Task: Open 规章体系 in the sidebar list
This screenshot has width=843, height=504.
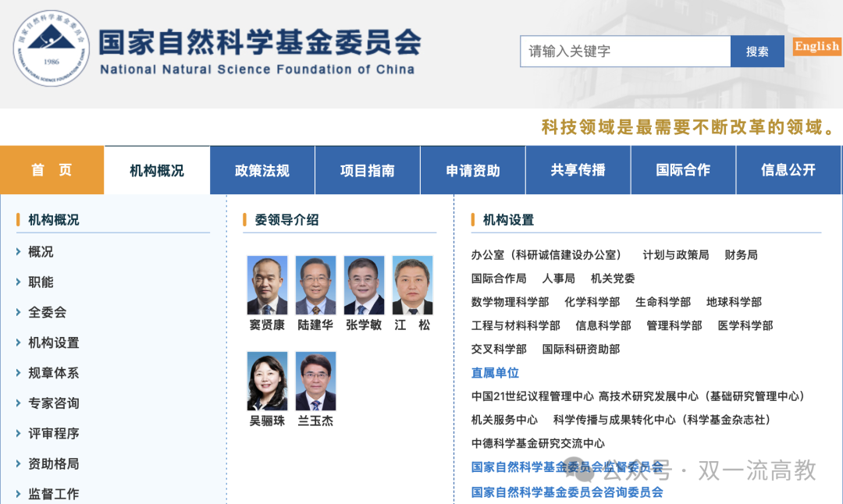Action: pos(54,373)
